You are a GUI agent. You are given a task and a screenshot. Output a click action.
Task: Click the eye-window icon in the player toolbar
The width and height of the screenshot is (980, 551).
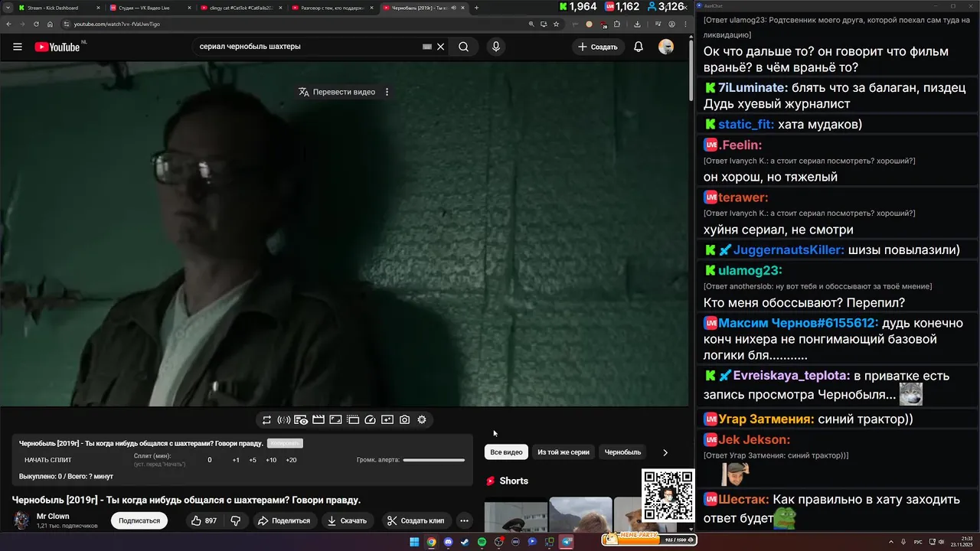[x=301, y=419]
